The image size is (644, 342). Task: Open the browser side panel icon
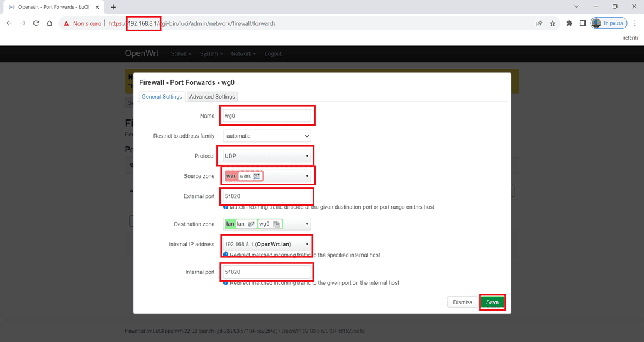(x=582, y=23)
